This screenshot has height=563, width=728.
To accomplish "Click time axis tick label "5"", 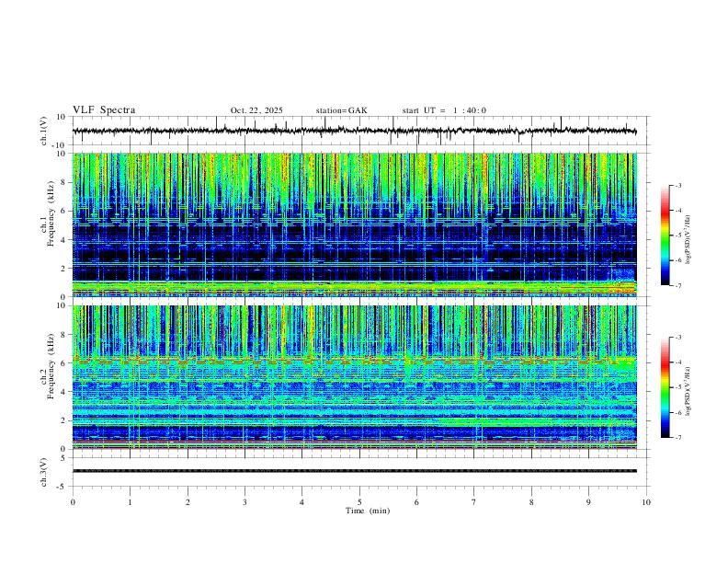I will (359, 502).
